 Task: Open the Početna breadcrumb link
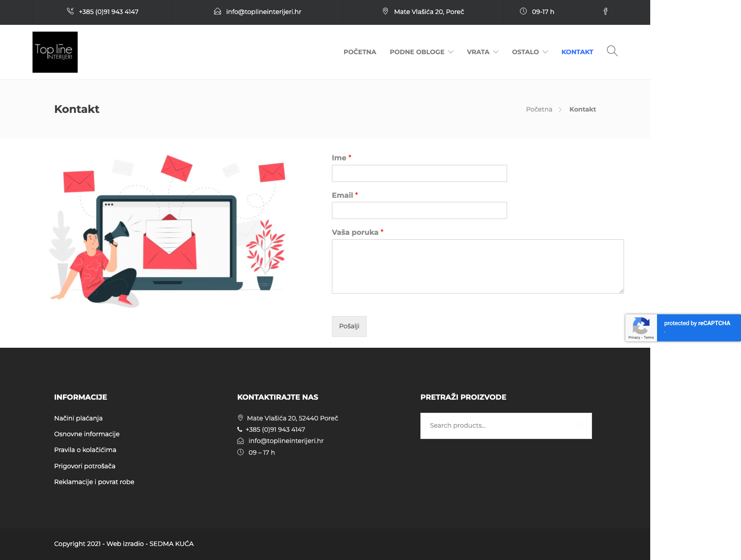[x=539, y=109]
